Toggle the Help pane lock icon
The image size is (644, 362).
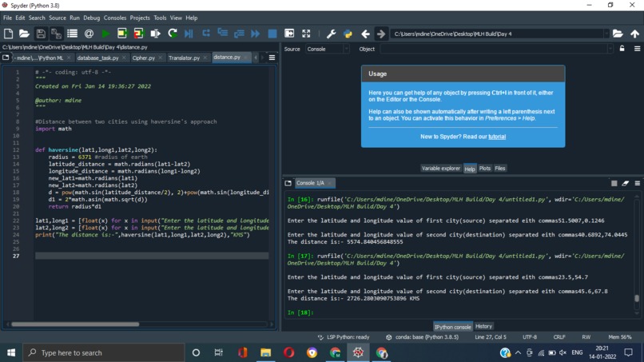click(x=622, y=49)
